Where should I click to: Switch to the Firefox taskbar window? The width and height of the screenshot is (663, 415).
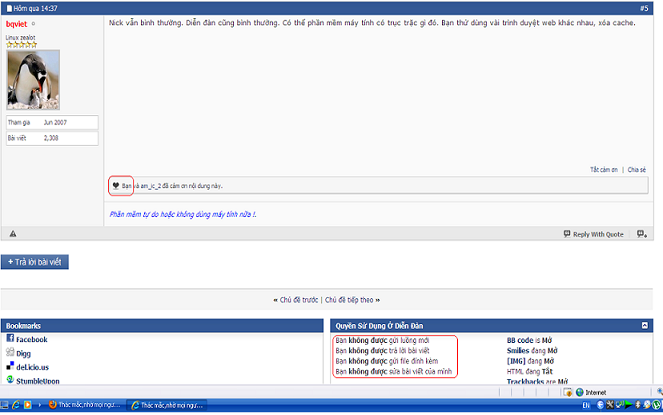pos(85,405)
